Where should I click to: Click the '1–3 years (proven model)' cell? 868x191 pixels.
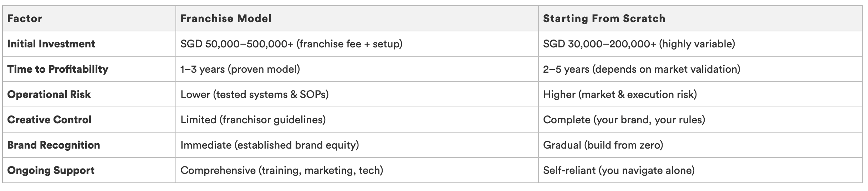click(x=240, y=69)
